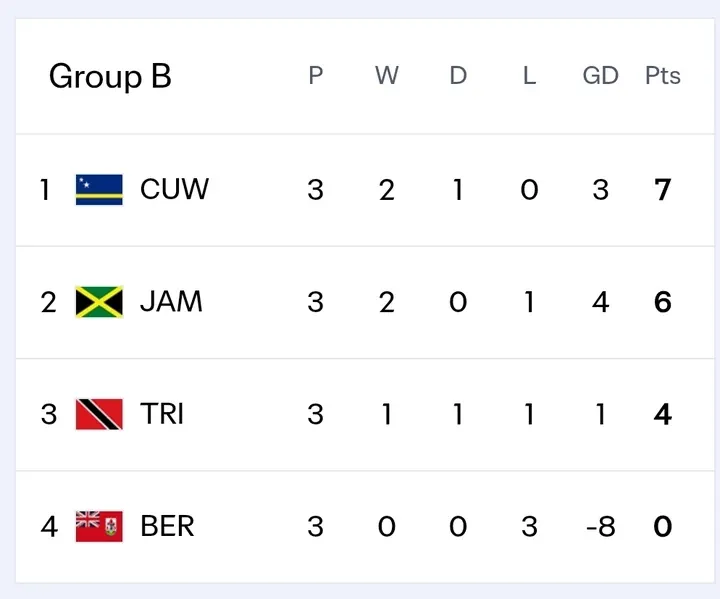
Task: Click the L column header
Action: coord(529,76)
